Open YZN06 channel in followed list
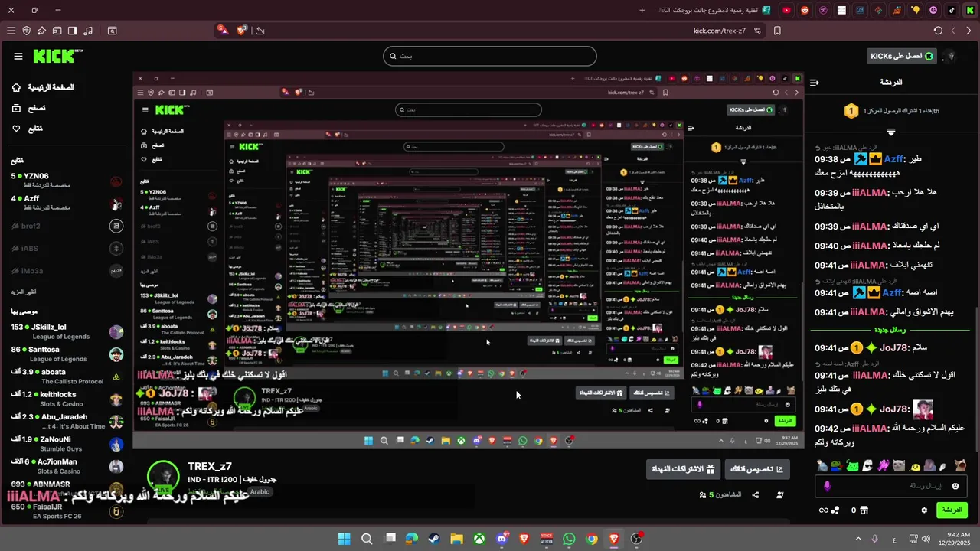 click(x=66, y=181)
